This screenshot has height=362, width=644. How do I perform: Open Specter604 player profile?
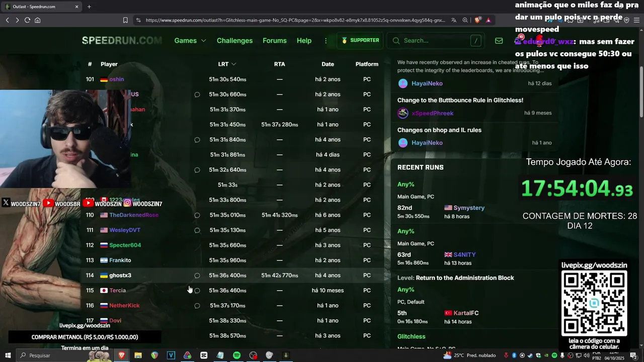click(125, 245)
